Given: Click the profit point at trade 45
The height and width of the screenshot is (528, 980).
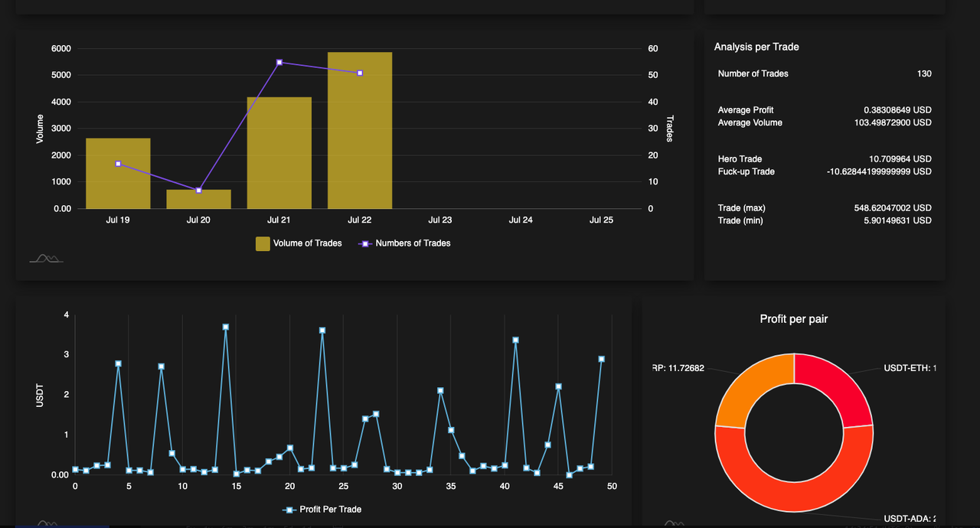Looking at the screenshot, I should pyautogui.click(x=558, y=386).
